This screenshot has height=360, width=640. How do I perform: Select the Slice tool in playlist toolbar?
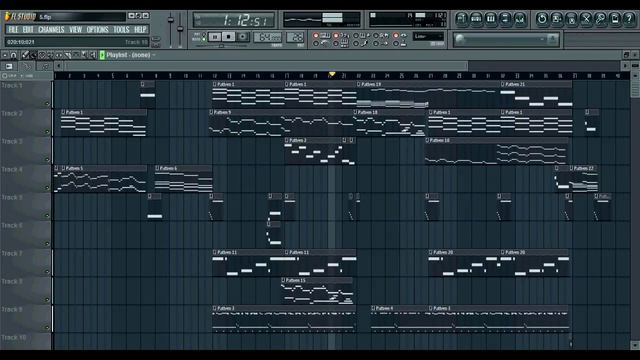coord(68,55)
